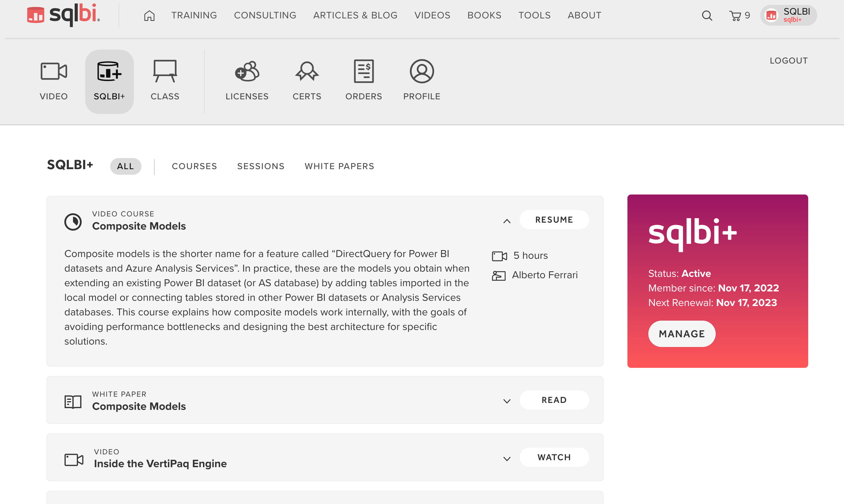Click the Composite Models video course title
Viewport: 844px width, 504px height.
click(x=139, y=226)
